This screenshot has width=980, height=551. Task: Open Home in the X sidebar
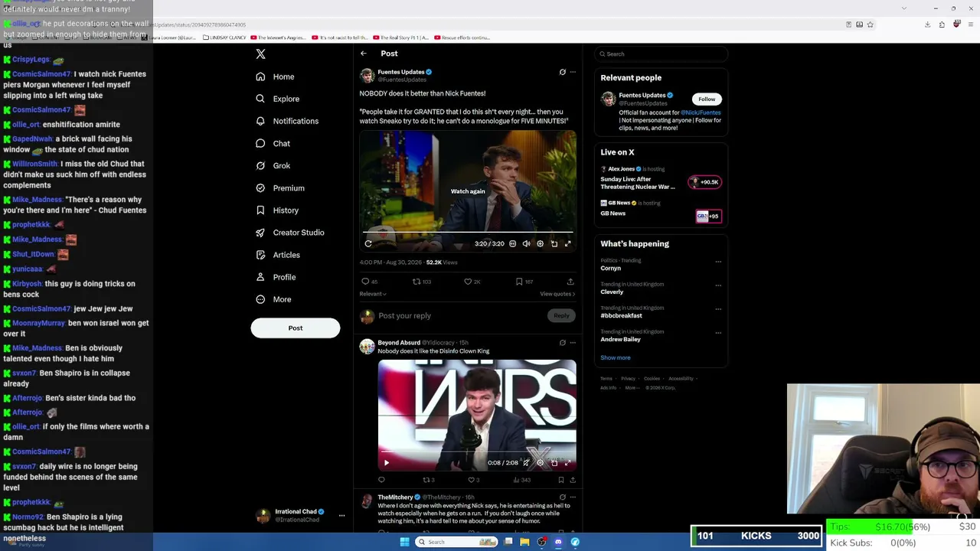tap(275, 77)
